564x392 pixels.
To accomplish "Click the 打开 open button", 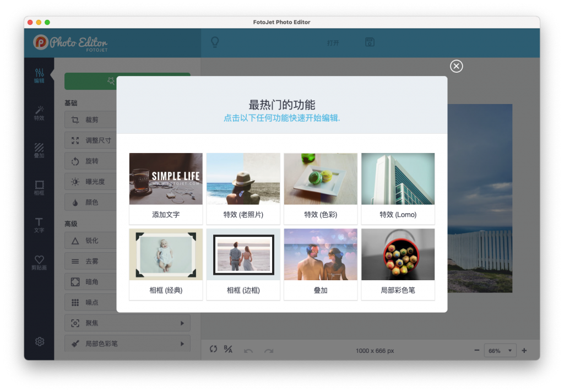I will coord(333,43).
